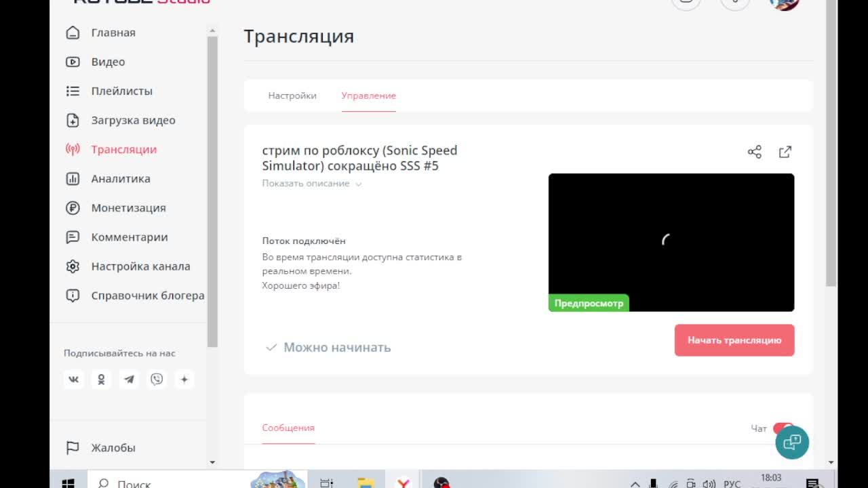Image resolution: width=868 pixels, height=488 pixels.
Task: Expand Показать описание
Action: point(312,184)
